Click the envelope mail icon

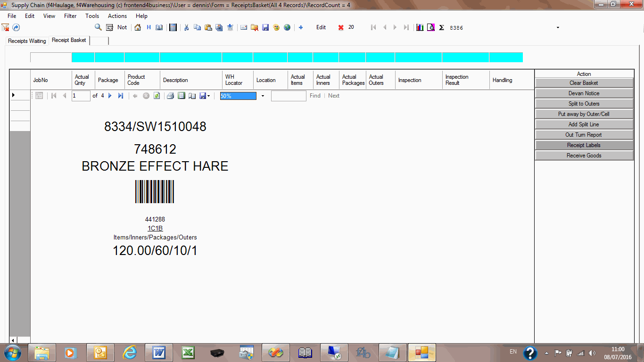tap(244, 27)
